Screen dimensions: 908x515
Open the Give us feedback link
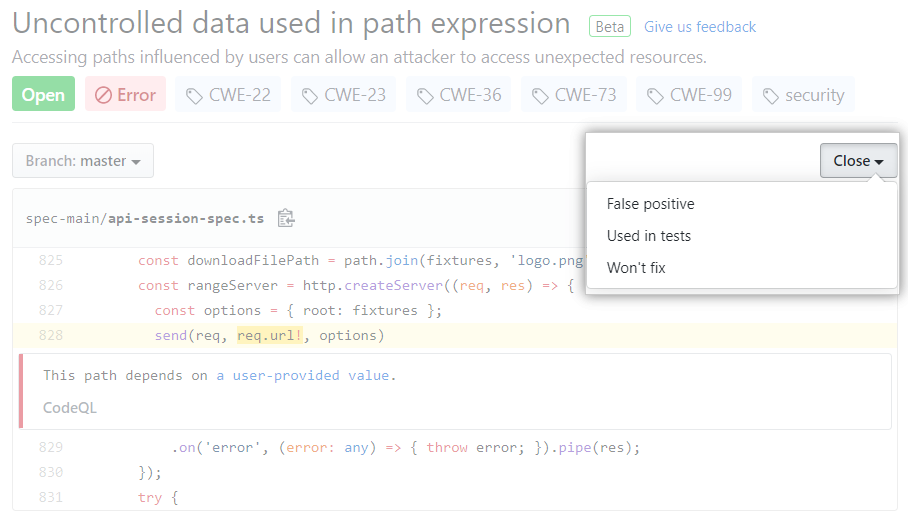700,27
